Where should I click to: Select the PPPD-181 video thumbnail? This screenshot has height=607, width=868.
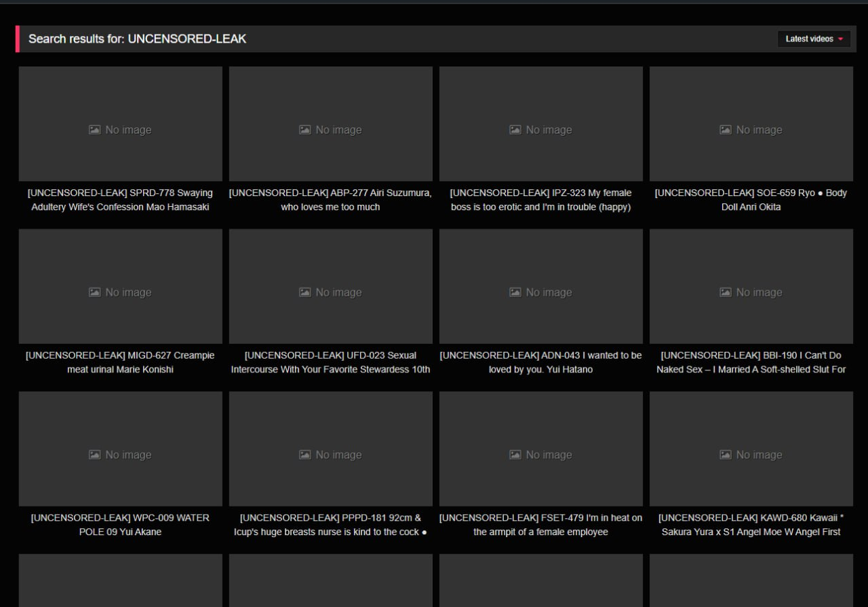[x=330, y=448]
